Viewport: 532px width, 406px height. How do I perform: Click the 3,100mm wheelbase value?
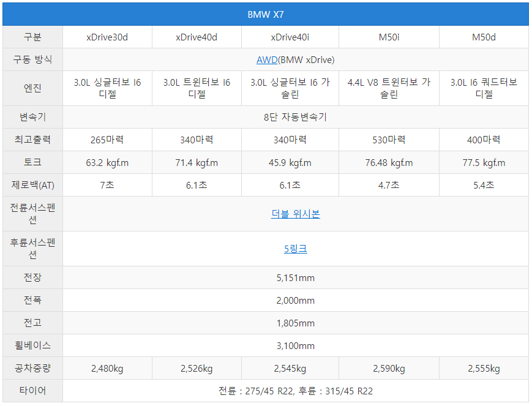(295, 346)
